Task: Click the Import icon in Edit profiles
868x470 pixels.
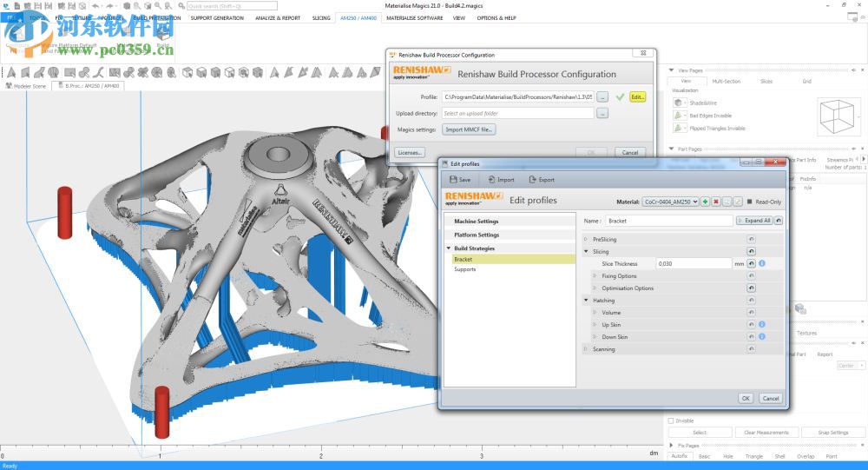Action: [490, 180]
